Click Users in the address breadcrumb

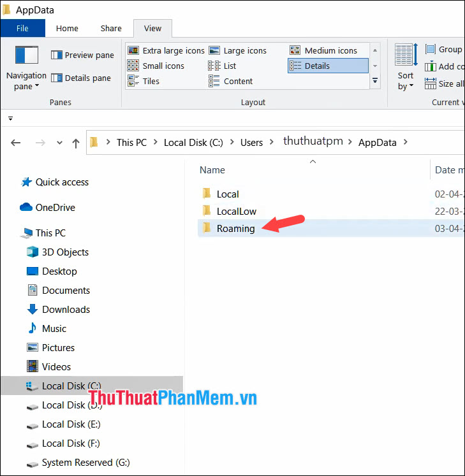click(x=251, y=143)
